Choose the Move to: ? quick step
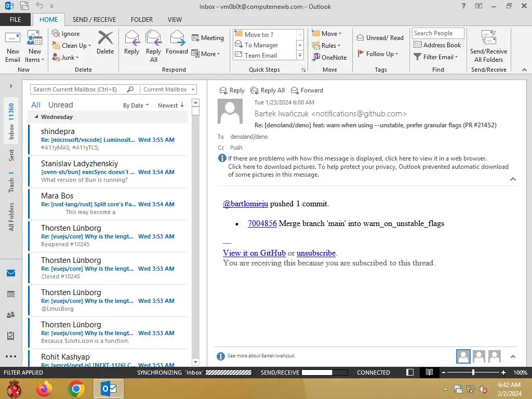 (261, 34)
